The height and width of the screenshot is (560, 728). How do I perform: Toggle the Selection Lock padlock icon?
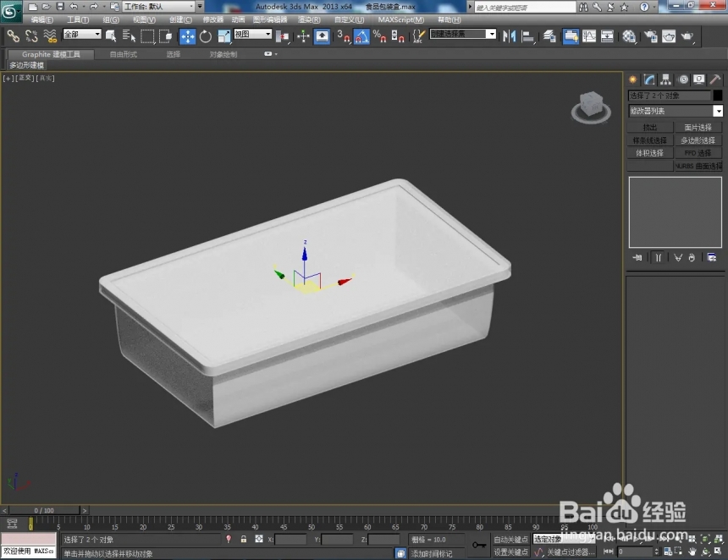pyautogui.click(x=243, y=539)
